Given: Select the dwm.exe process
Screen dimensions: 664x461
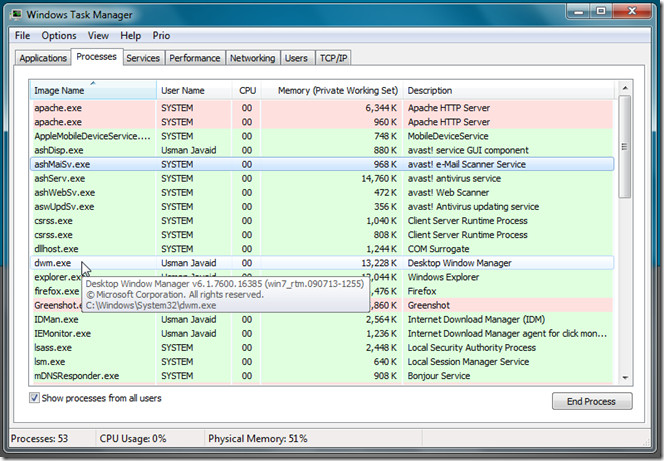Looking at the screenshot, I should (x=322, y=263).
